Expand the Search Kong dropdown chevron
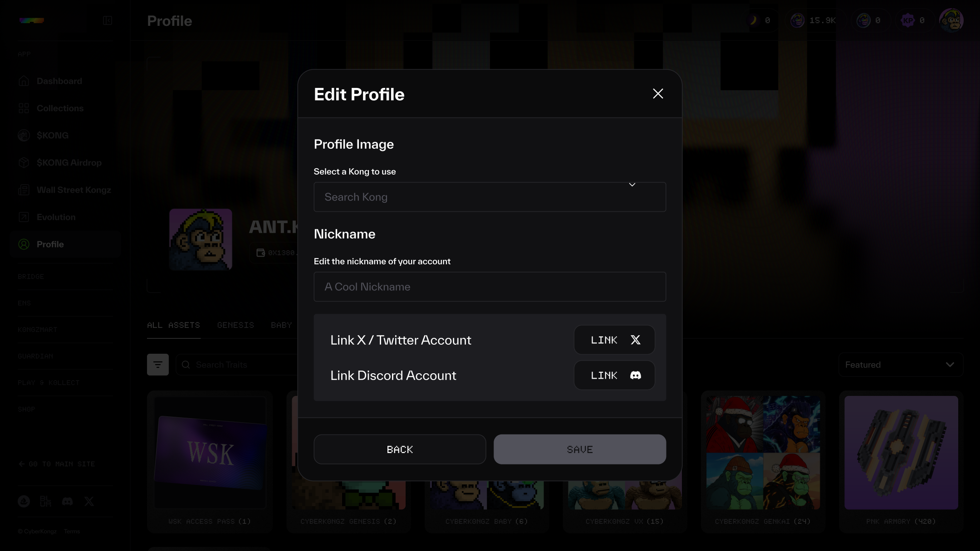The width and height of the screenshot is (980, 551). (632, 185)
